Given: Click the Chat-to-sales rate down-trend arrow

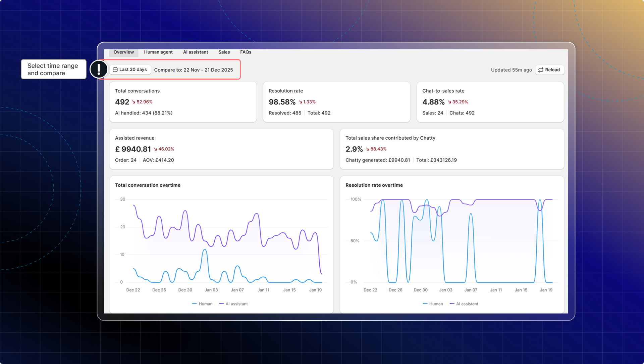Looking at the screenshot, I should coord(449,102).
